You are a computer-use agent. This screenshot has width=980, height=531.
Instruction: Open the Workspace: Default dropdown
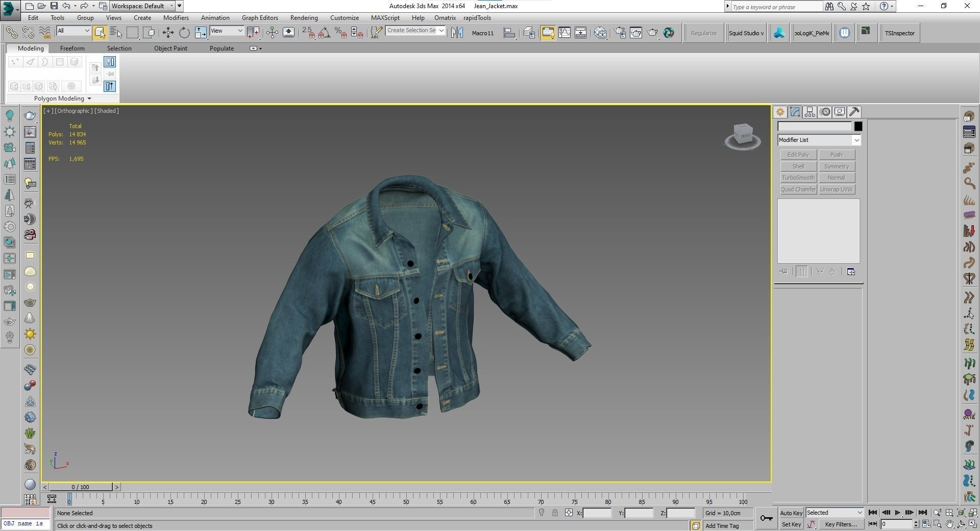click(142, 6)
